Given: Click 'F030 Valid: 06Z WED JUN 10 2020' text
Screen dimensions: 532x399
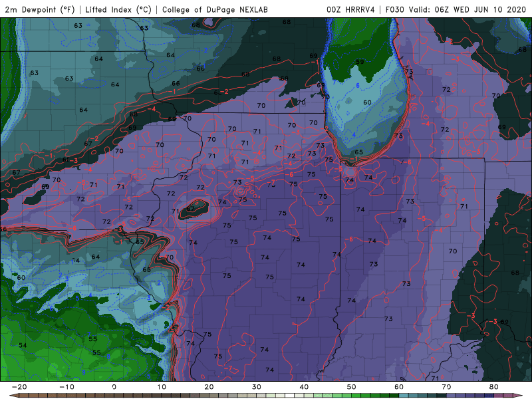Looking at the screenshot, I should 456,9.
